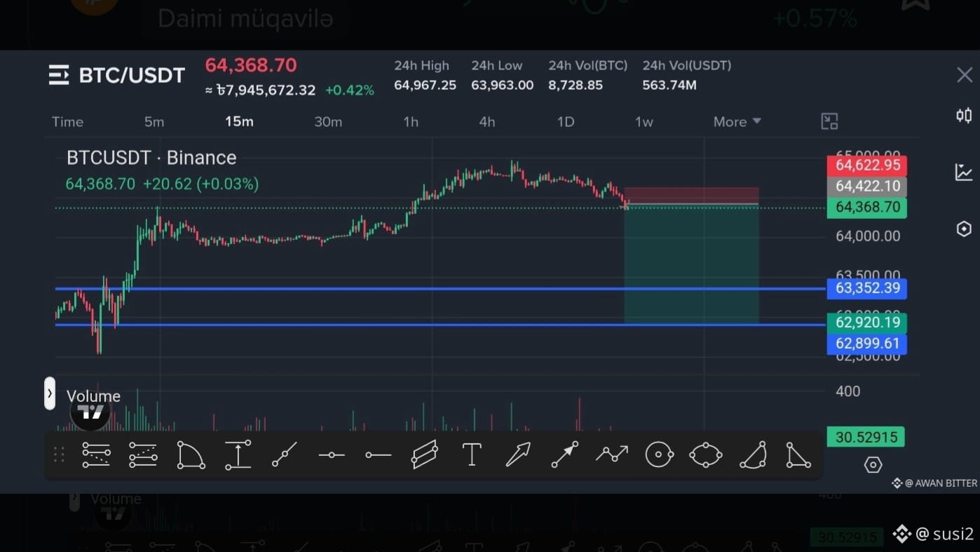The image size is (980, 552).
Task: Select the red short-position stop-loss zone
Action: point(691,196)
